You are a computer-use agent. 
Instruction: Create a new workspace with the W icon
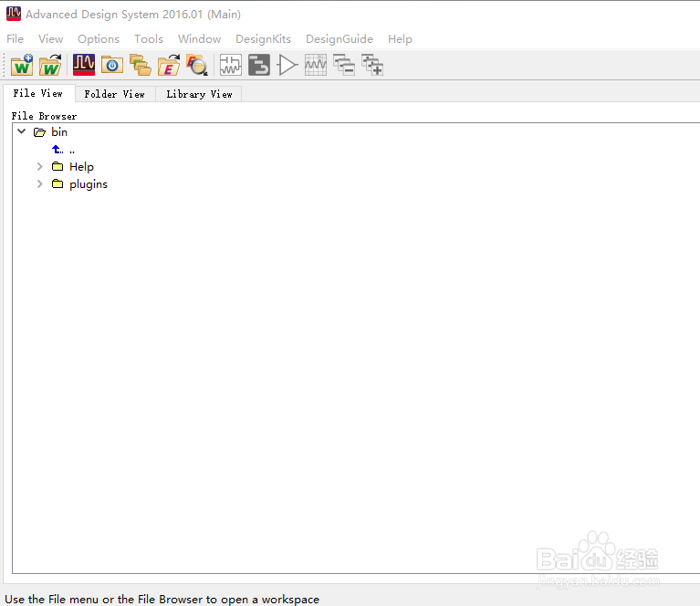pos(22,65)
